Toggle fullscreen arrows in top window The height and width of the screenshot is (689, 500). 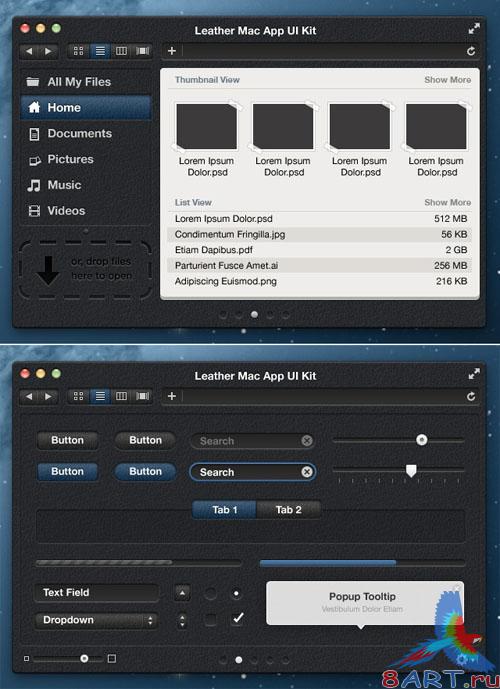[474, 29]
